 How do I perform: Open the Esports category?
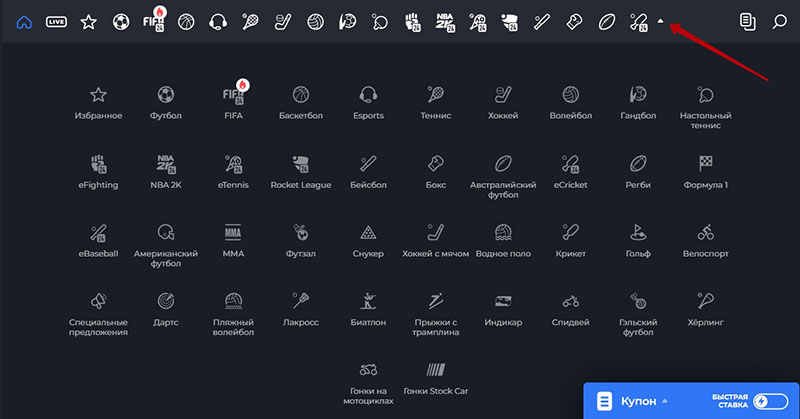368,102
